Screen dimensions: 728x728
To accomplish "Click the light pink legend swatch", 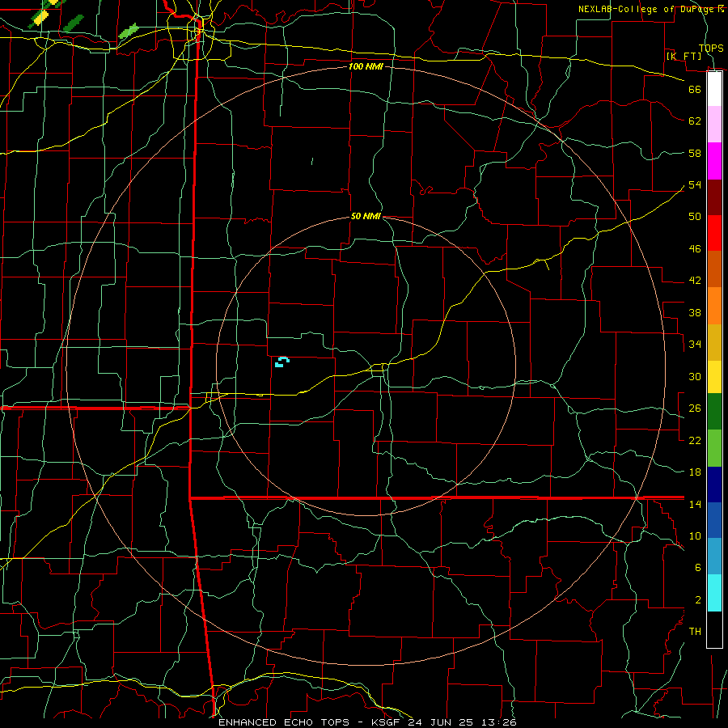I will pyautogui.click(x=714, y=124).
